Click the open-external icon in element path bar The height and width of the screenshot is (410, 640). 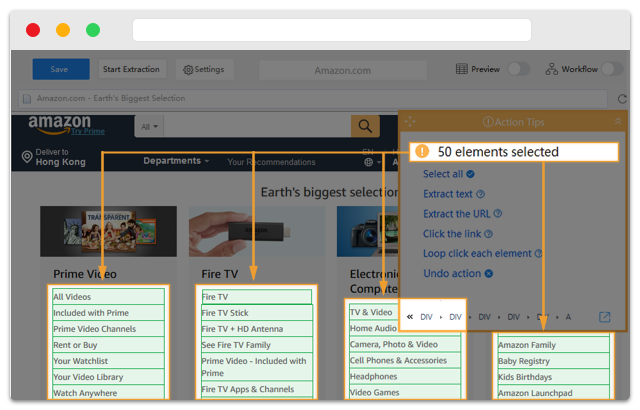604,317
